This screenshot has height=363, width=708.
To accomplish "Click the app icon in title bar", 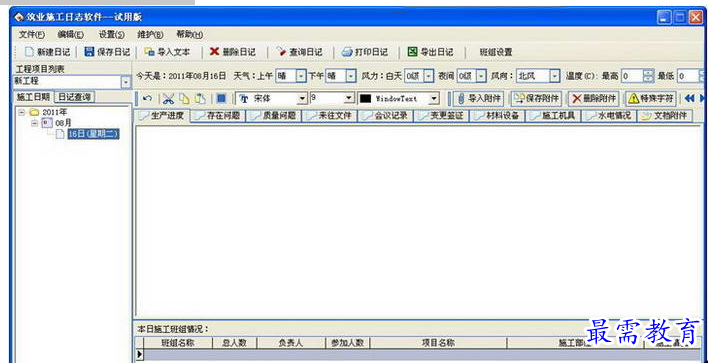I will [x=19, y=18].
